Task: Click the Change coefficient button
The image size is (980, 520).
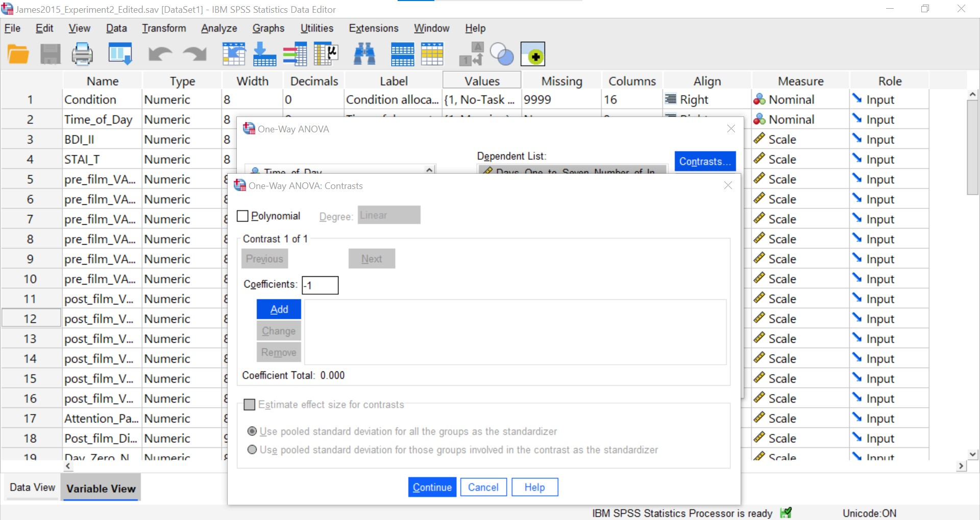Action: 279,330
